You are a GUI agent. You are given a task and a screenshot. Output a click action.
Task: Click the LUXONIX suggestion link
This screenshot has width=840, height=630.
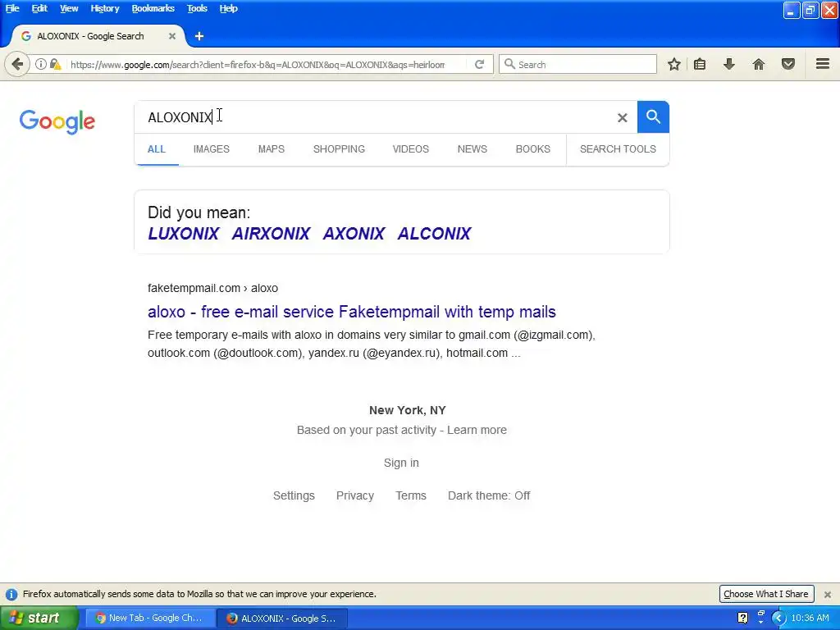183,234
